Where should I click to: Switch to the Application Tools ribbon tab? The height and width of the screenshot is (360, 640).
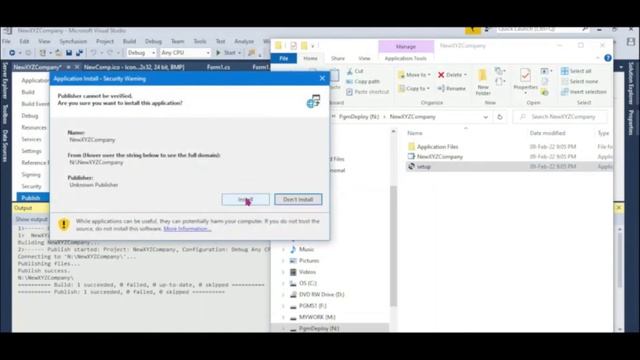405,58
